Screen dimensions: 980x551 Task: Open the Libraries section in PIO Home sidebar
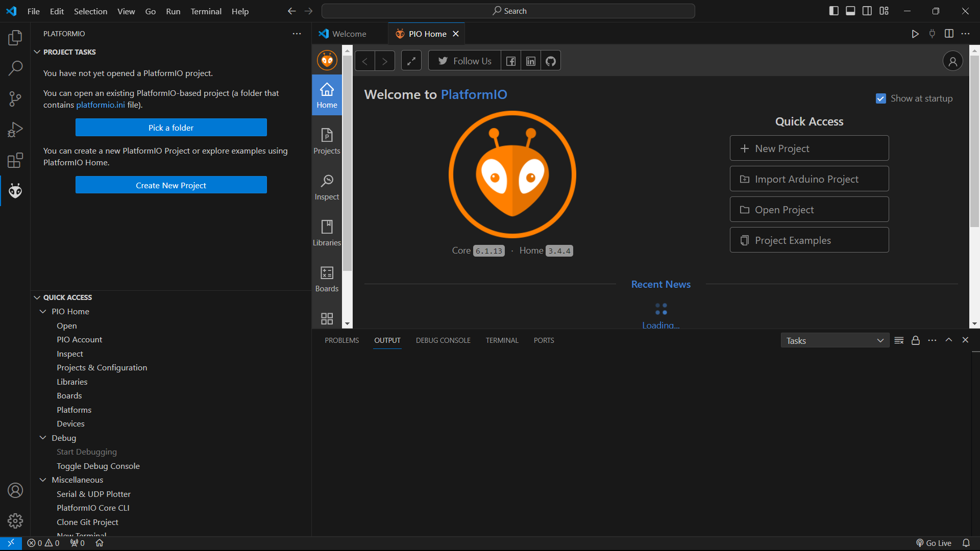click(x=327, y=233)
